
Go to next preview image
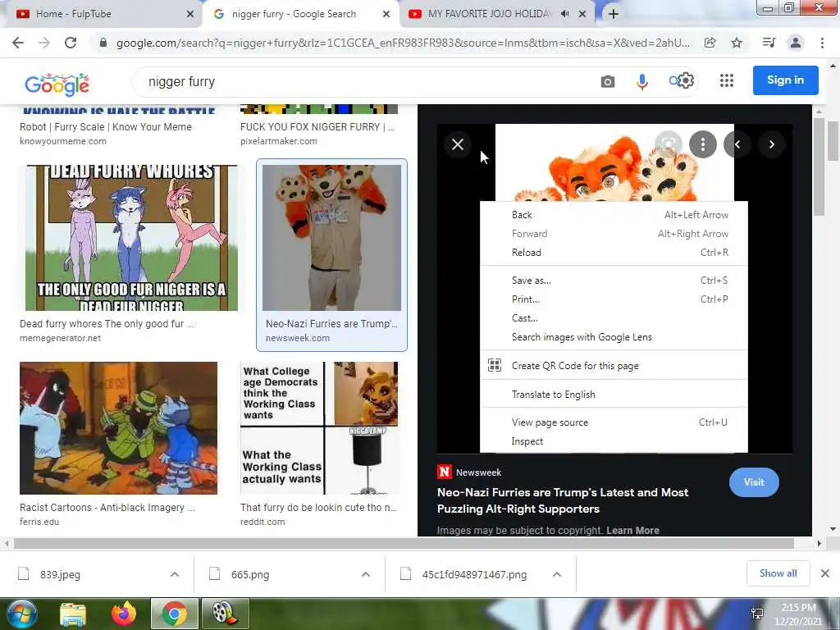pos(771,144)
